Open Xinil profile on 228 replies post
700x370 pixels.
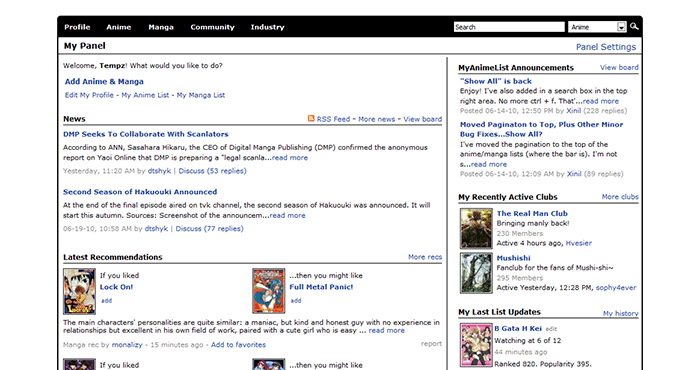[x=574, y=111]
